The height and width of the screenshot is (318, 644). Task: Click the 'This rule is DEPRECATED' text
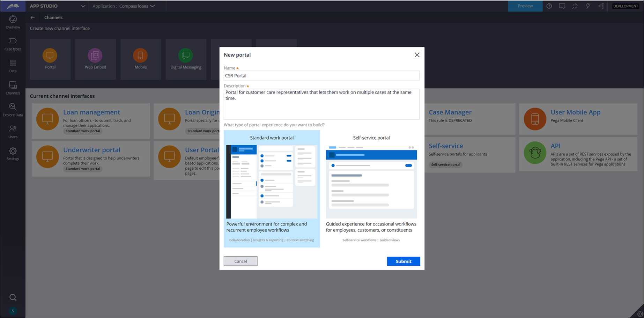(x=450, y=120)
